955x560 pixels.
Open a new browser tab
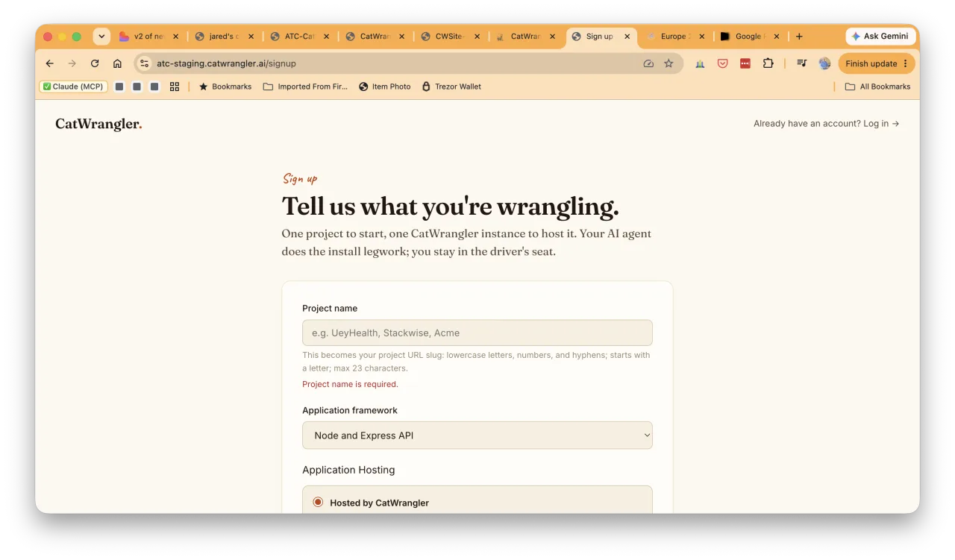coord(799,36)
